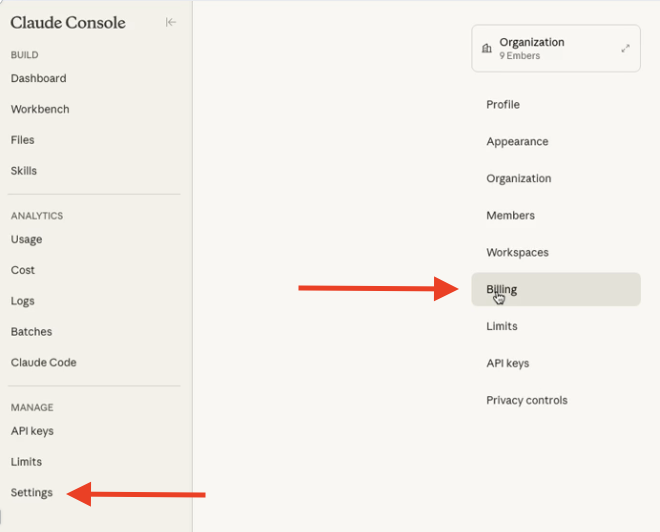Go to Batches in the sidebar
Image resolution: width=660 pixels, height=532 pixels.
pyautogui.click(x=31, y=332)
